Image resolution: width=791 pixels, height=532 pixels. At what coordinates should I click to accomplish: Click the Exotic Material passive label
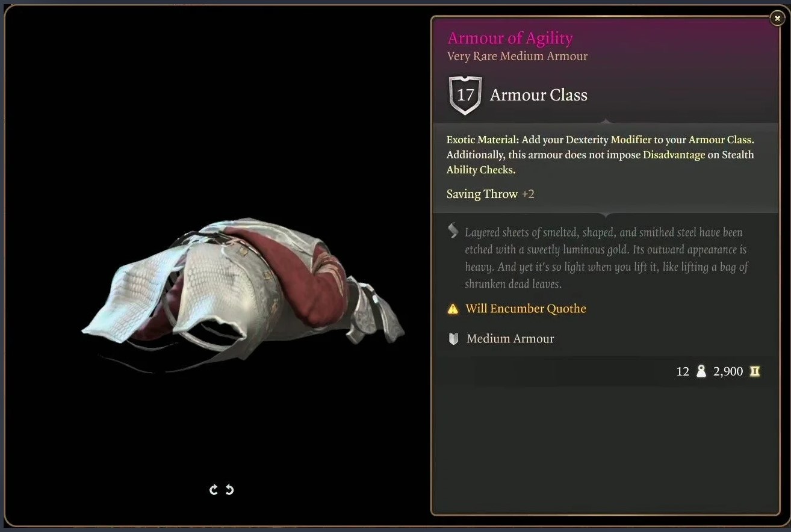pyautogui.click(x=482, y=140)
